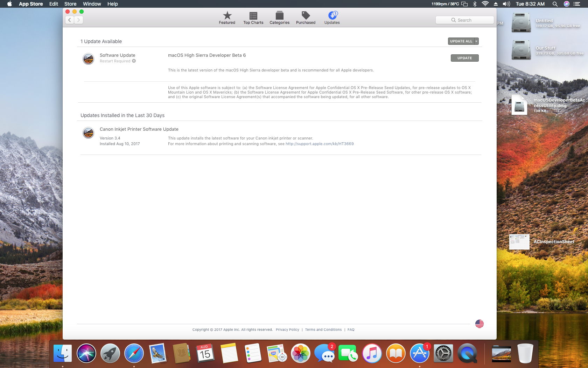The height and width of the screenshot is (368, 588).
Task: Open iTunes in the Dock
Action: click(x=372, y=353)
